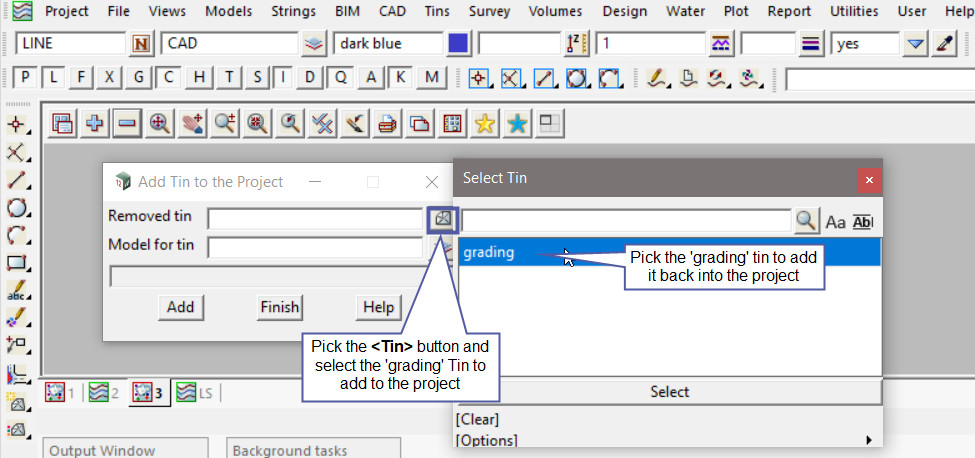Click the overlapping windows icon in view toolbar
975x458 pixels.
[420, 124]
